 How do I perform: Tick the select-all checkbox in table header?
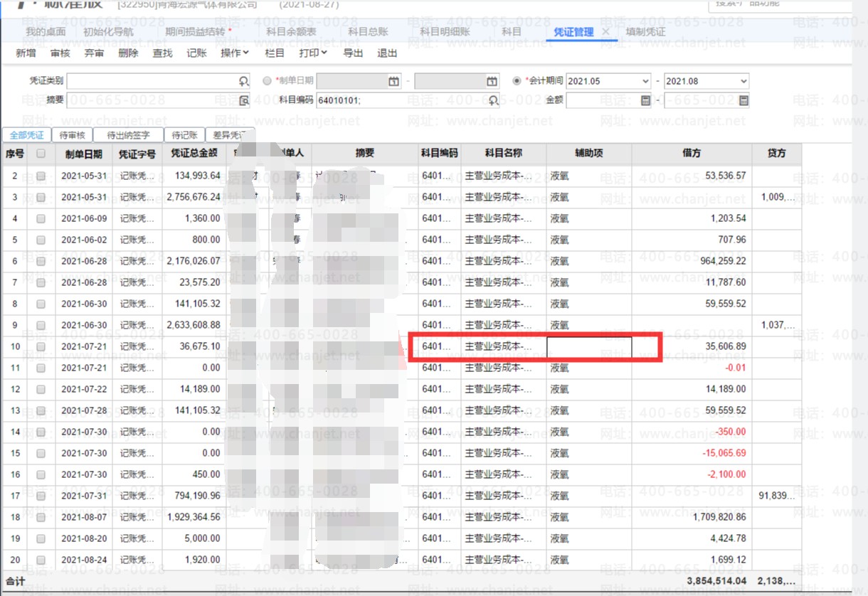(41, 154)
